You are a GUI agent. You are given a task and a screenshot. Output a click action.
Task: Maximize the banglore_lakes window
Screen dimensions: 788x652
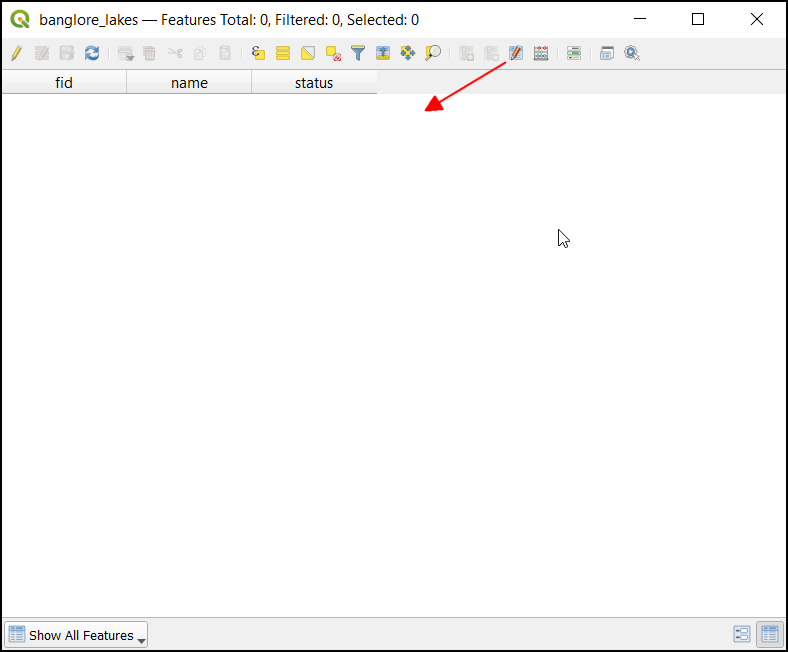click(698, 20)
